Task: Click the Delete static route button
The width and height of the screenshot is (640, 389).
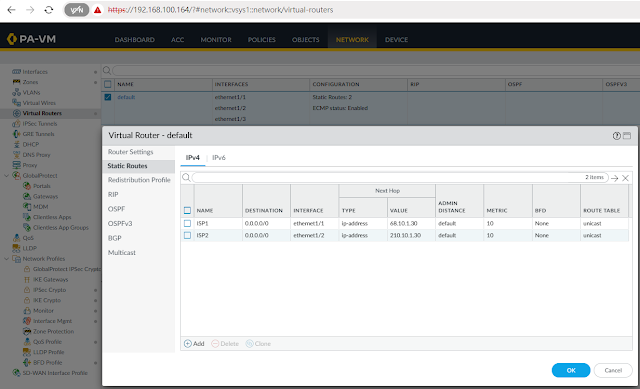Action: (x=225, y=344)
